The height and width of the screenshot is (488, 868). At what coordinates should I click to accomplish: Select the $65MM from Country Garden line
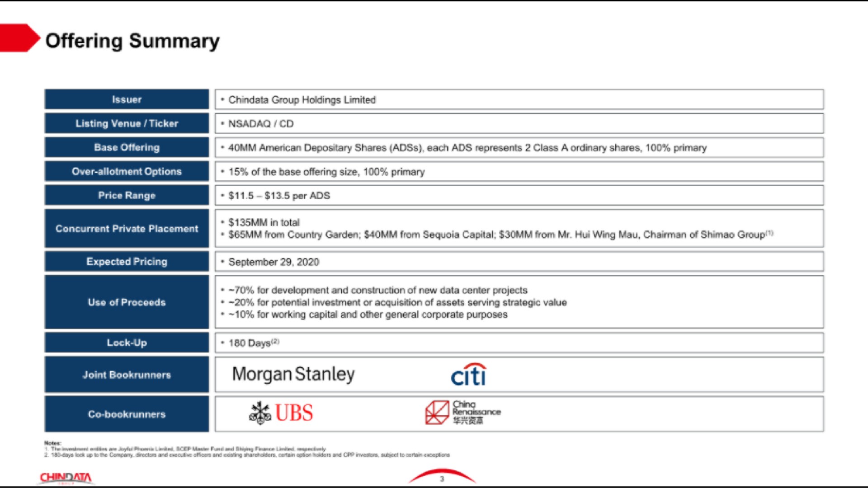click(x=501, y=235)
